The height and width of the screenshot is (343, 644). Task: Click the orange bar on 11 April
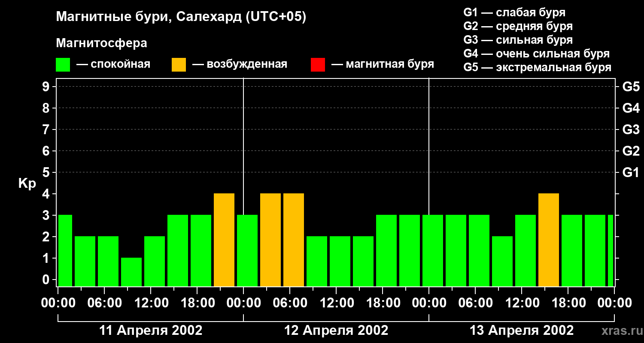pyautogui.click(x=224, y=240)
